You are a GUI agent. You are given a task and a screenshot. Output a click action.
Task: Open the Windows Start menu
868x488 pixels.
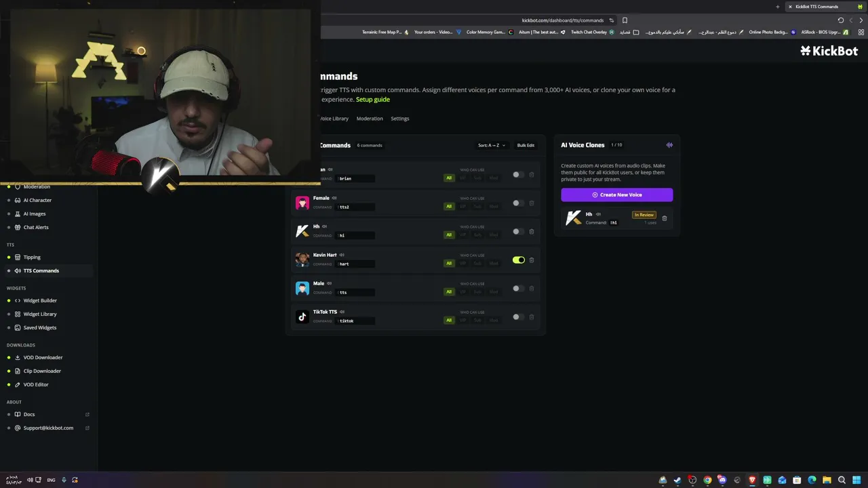(x=856, y=480)
